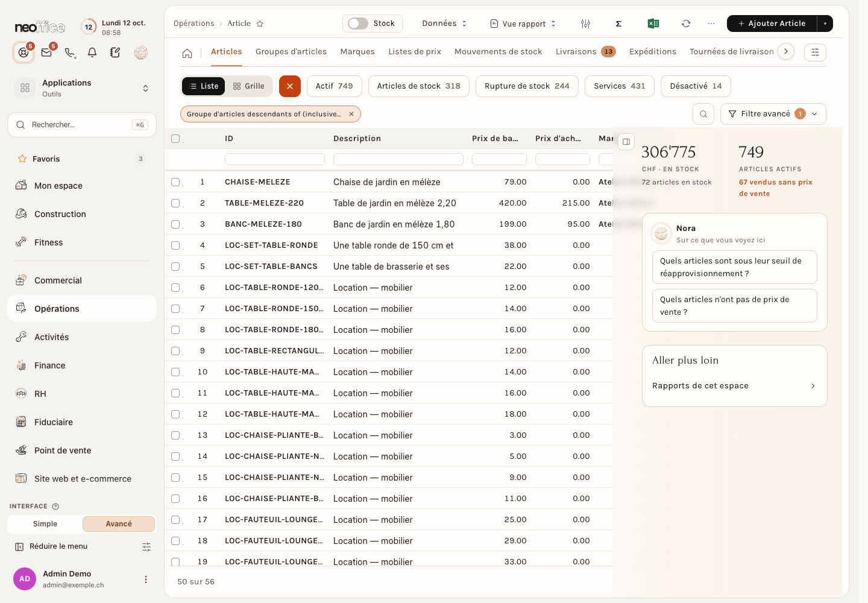Switch interface to Simple mode
The height and width of the screenshot is (603, 868).
coord(45,524)
